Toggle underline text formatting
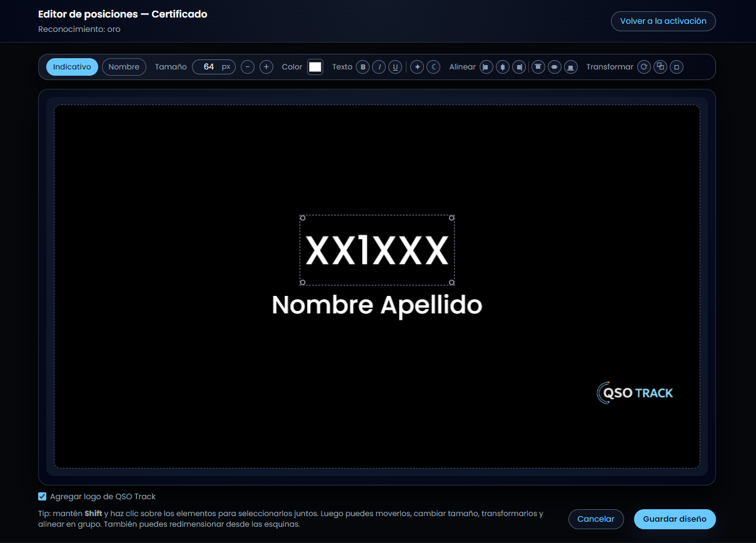Screen dimensions: 756x543 pos(395,67)
